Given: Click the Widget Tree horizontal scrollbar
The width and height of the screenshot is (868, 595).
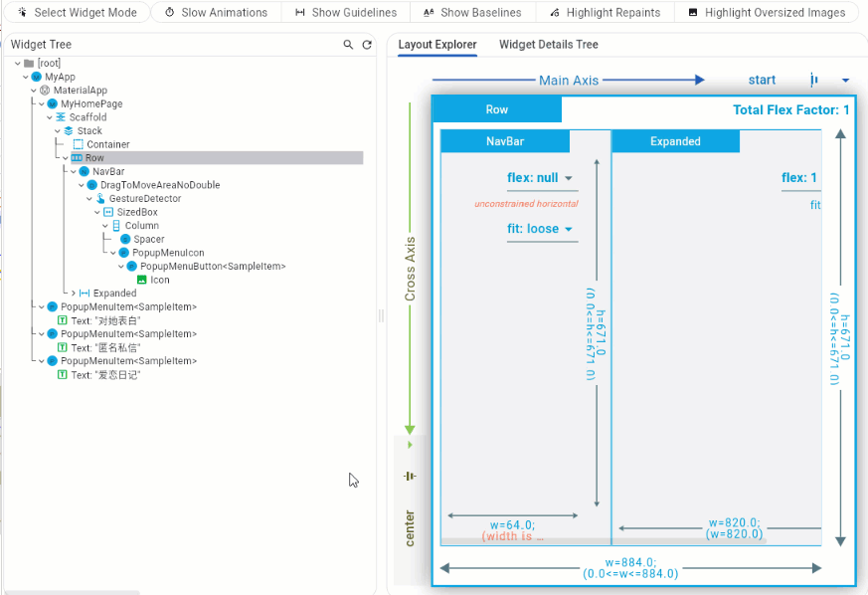Looking at the screenshot, I should pos(72,593).
